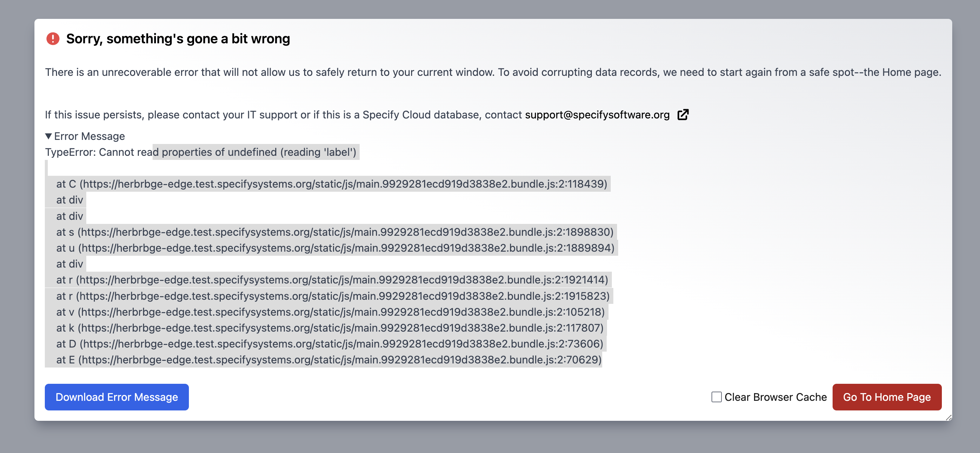Screen dimensions: 980x453
Task: Click the red error exclamation icon
Action: pos(53,39)
